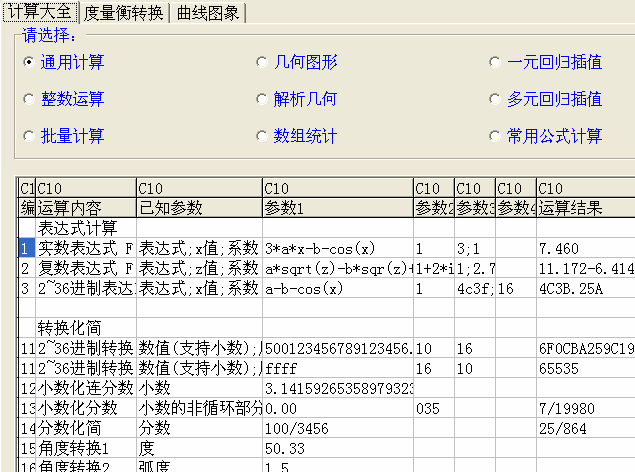The height and width of the screenshot is (472, 635).
Task: Pick the 一元回归插值 radio option
Action: [495, 63]
